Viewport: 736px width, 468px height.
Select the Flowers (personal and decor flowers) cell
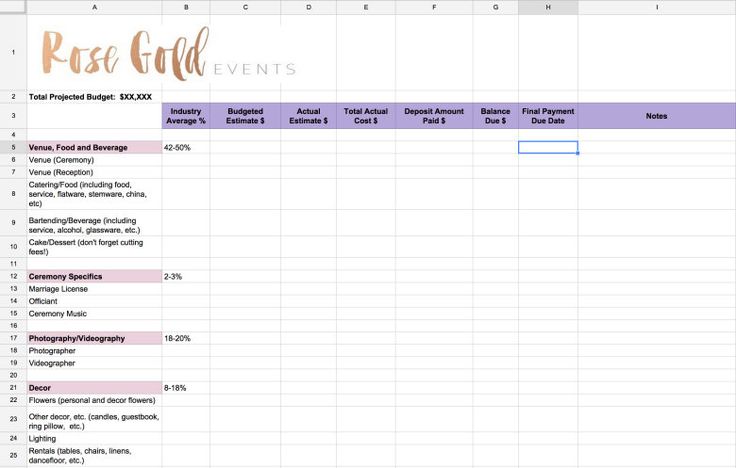(94, 400)
